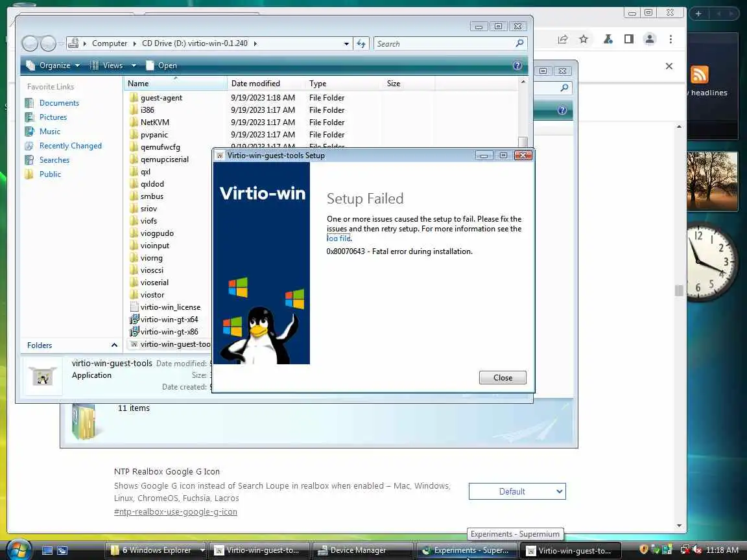Screen dimensions: 747x560
Task: Select the vioscsi folder
Action: 152,270
